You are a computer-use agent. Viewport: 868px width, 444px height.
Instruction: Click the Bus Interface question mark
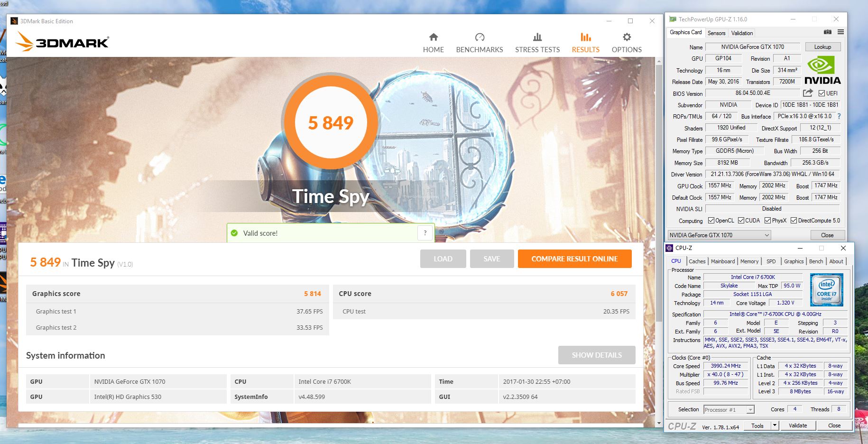[x=839, y=116]
